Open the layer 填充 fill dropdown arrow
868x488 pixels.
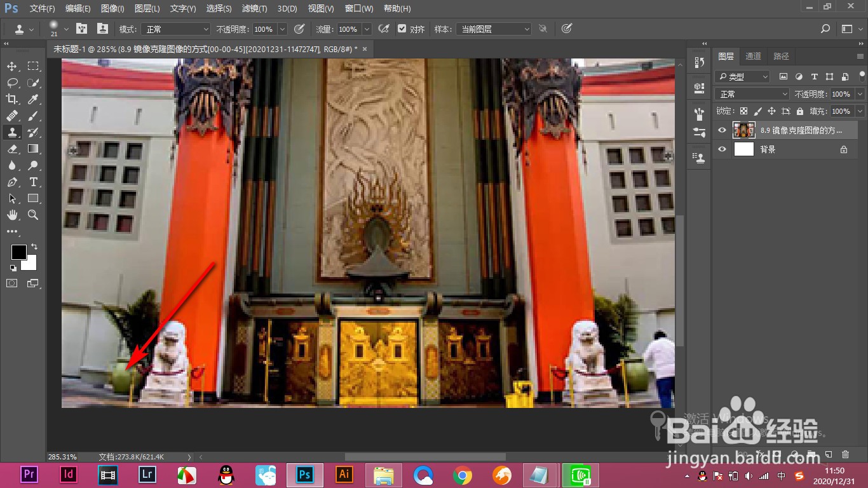[860, 111]
